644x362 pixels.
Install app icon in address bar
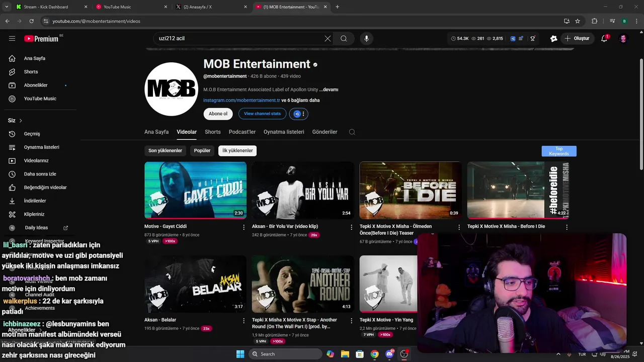pos(567,21)
